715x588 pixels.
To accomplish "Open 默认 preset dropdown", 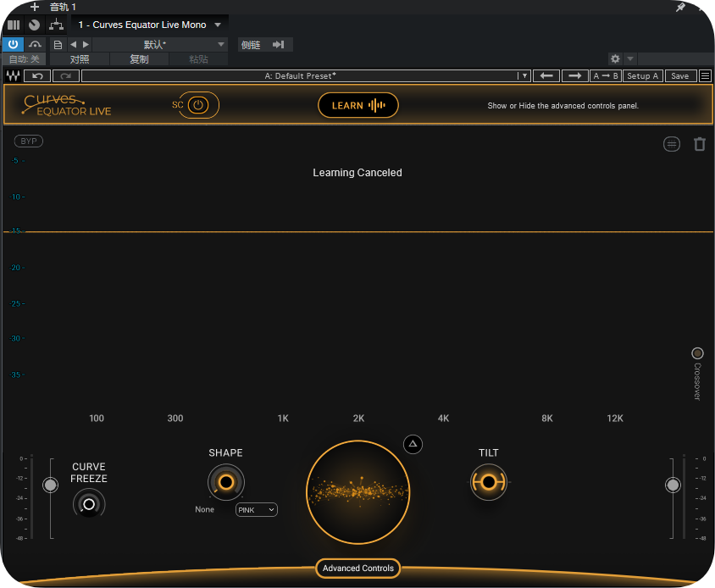I will pos(159,45).
